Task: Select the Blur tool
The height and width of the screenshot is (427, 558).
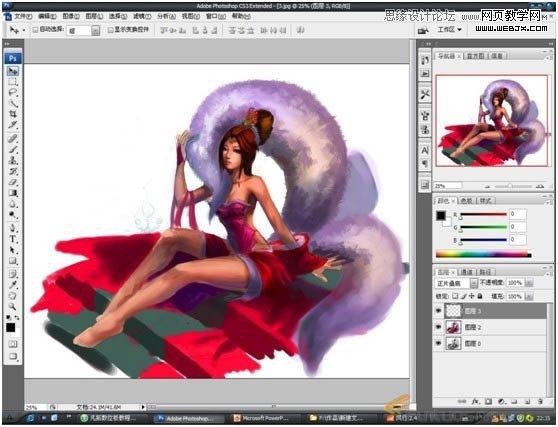Action: 13,204
